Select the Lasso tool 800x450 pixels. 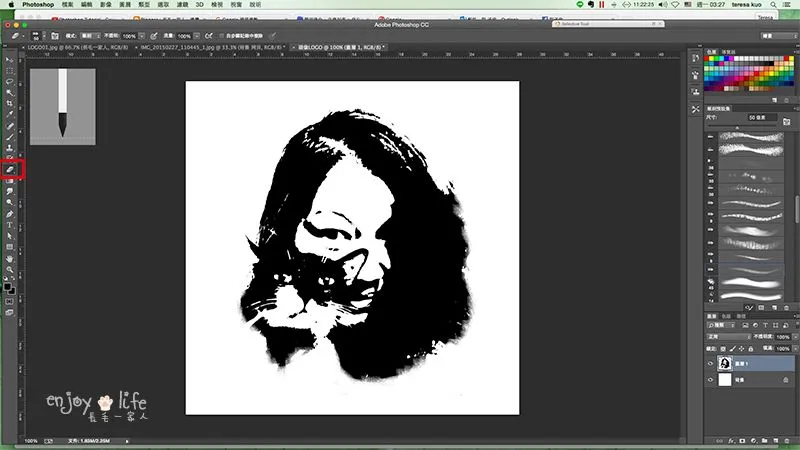(9, 82)
